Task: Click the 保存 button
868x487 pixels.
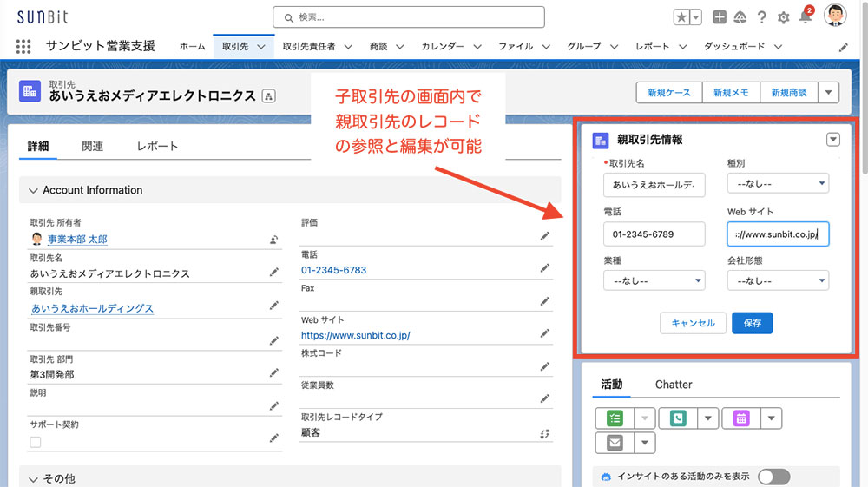Action: coord(753,323)
